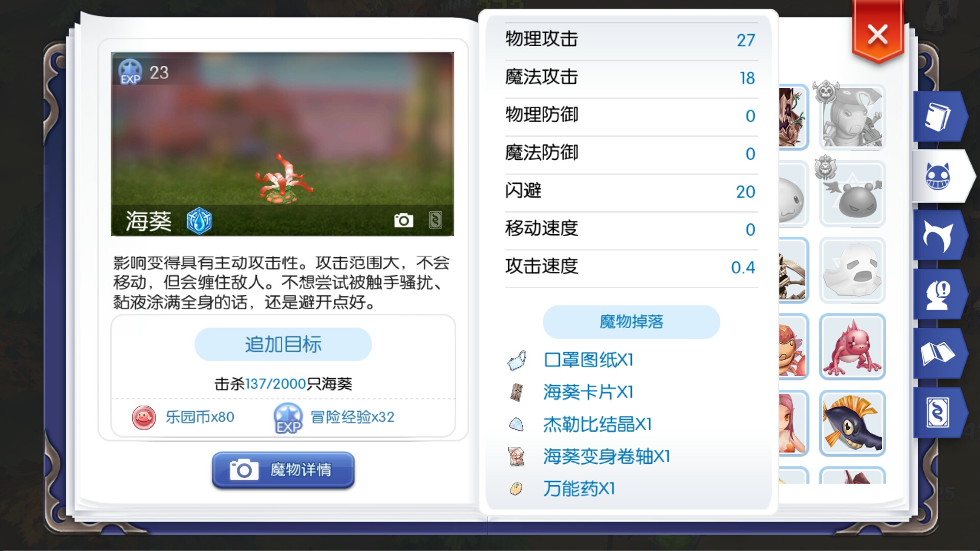The width and height of the screenshot is (980, 551).
Task: Tap the panacea pill item icon
Action: 517,489
